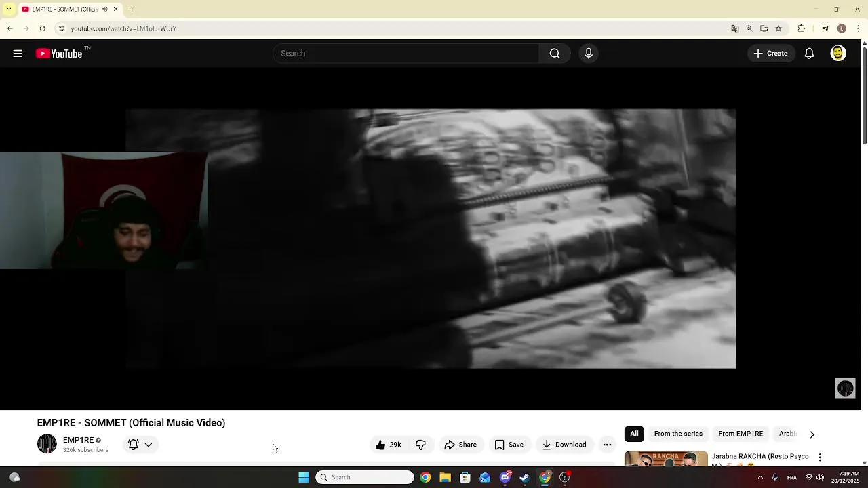Select the partially shown Arabic chip

(787, 434)
